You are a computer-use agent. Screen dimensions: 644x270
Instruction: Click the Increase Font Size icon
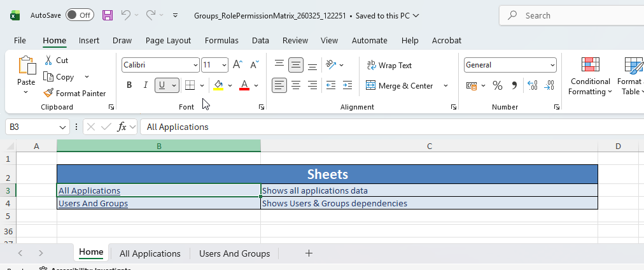(x=237, y=65)
